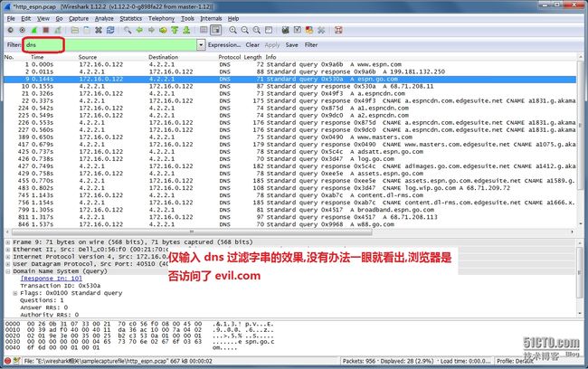
Task: Toggle packet list colorization
Action: tap(204, 30)
